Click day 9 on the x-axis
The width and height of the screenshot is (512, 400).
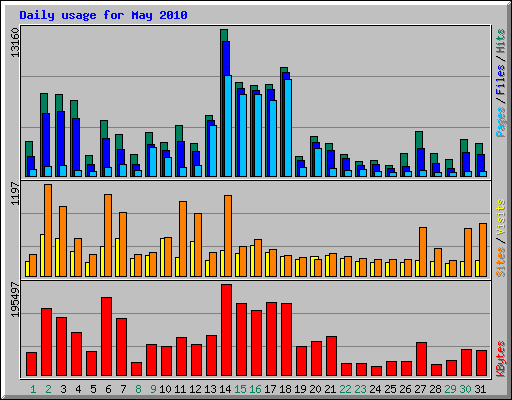tap(153, 389)
